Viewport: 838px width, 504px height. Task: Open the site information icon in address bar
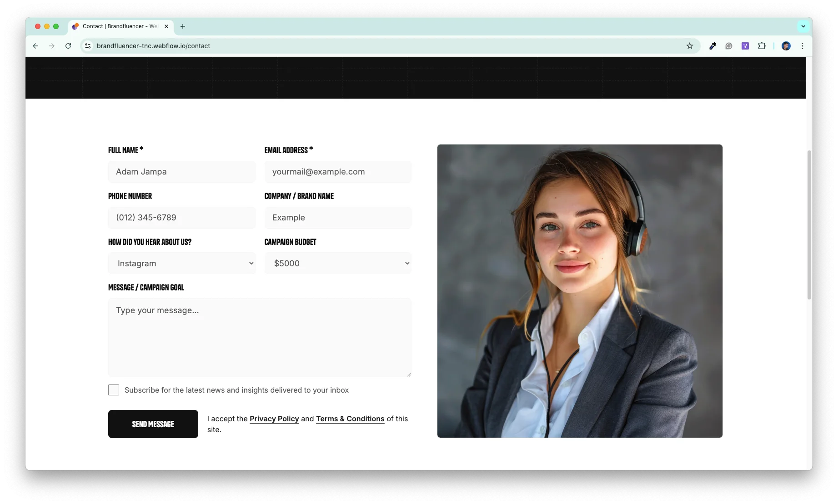(x=87, y=46)
